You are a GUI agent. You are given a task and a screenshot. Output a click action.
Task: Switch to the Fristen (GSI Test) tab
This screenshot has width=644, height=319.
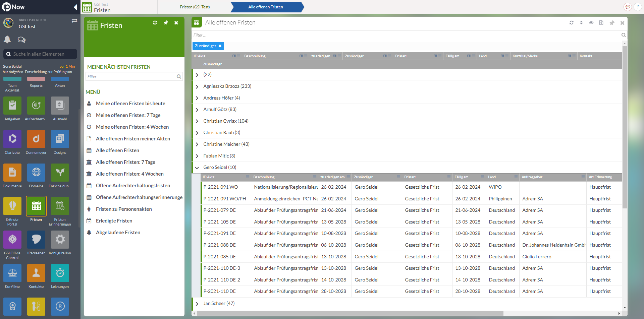click(x=195, y=7)
